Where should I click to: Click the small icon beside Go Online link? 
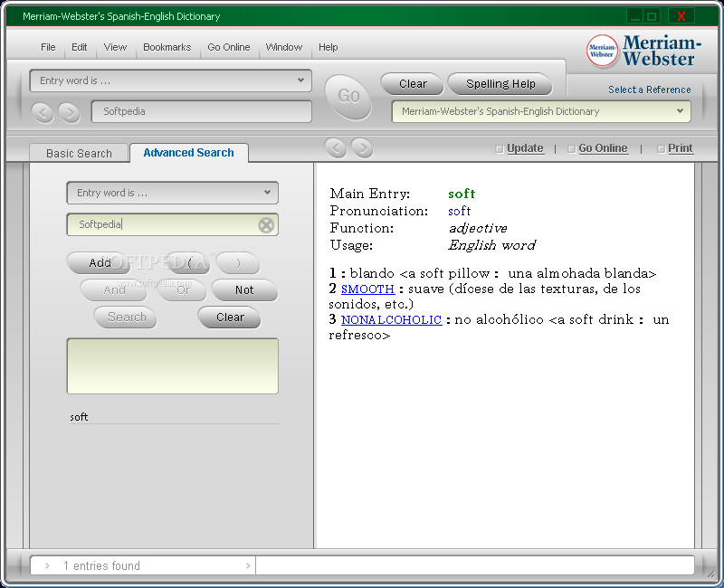click(x=571, y=148)
